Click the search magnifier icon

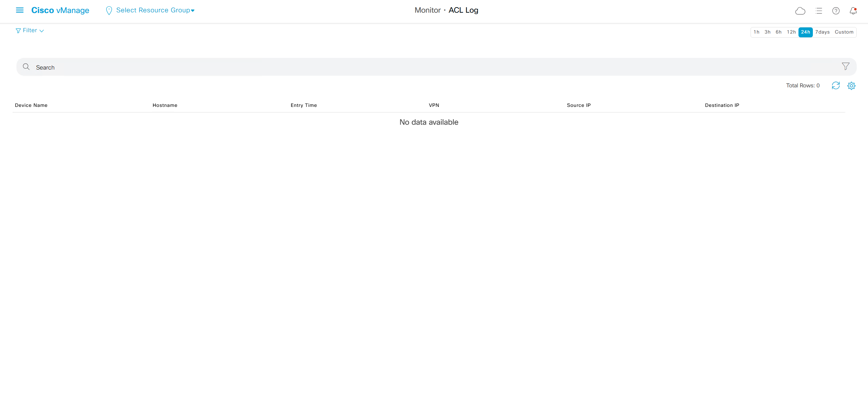[26, 67]
